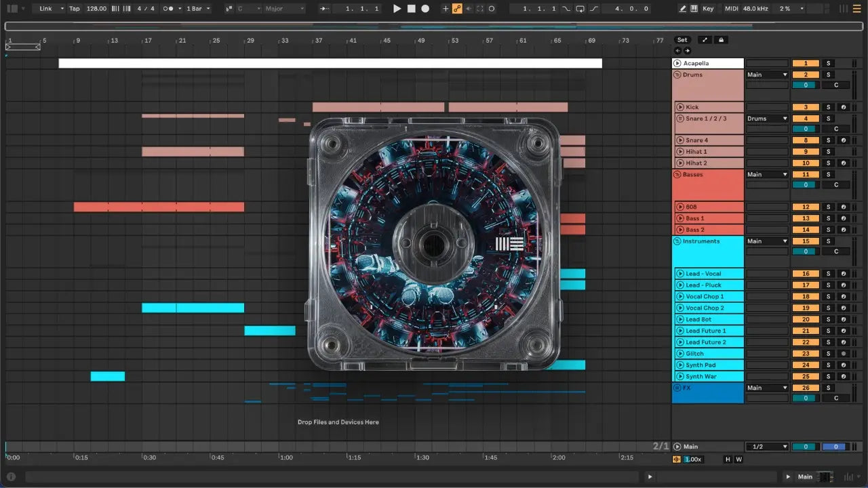Deactivate the Acapella track via button 1
This screenshot has width=868, height=488.
coord(806,63)
